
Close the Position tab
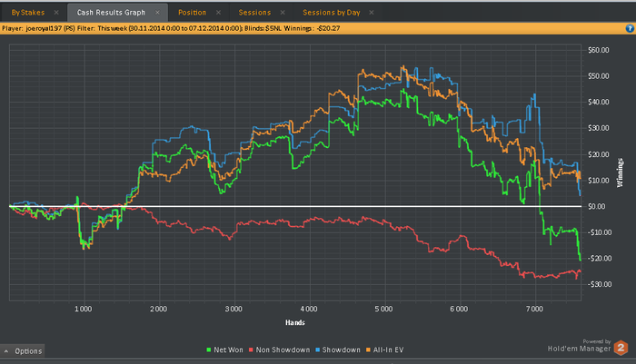[218, 13]
